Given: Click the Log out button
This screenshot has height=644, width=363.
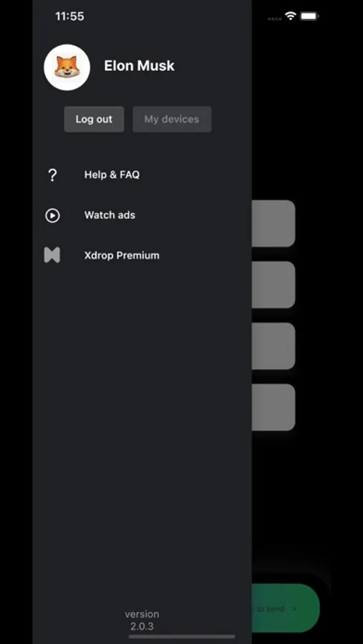Looking at the screenshot, I should pyautogui.click(x=94, y=119).
